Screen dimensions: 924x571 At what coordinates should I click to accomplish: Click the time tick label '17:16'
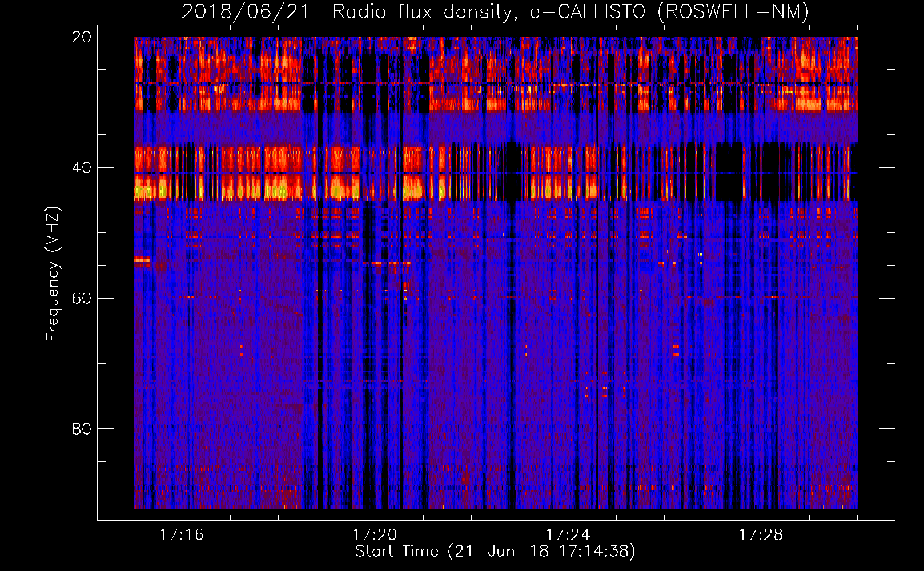tap(182, 535)
